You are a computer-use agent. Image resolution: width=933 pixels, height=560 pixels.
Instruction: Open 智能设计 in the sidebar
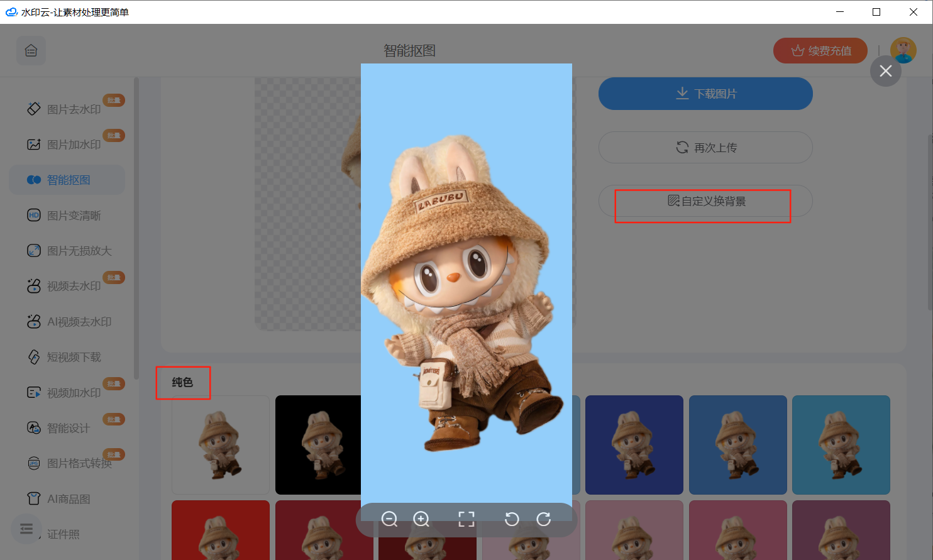(67, 428)
